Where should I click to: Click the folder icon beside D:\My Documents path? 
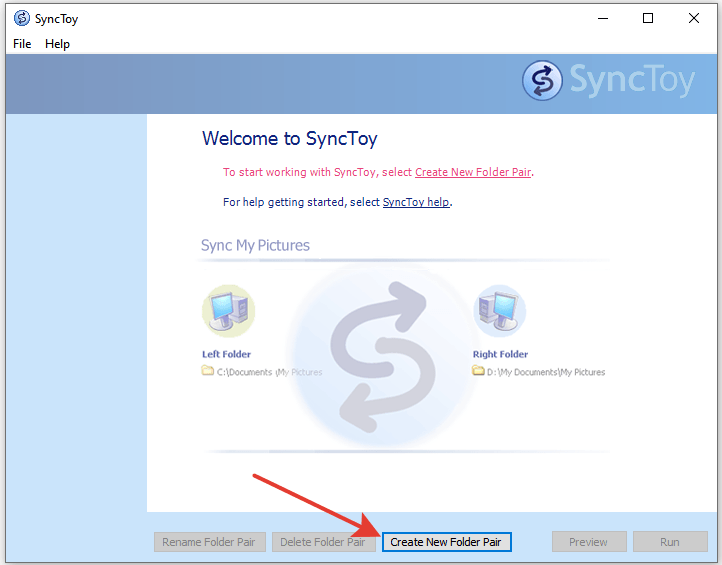pos(478,370)
